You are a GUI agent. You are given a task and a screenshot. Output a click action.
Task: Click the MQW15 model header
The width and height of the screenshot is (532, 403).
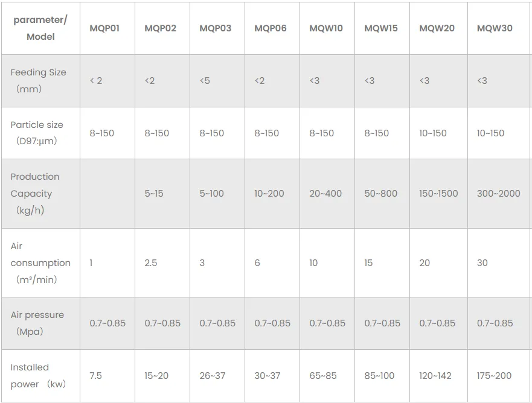380,28
